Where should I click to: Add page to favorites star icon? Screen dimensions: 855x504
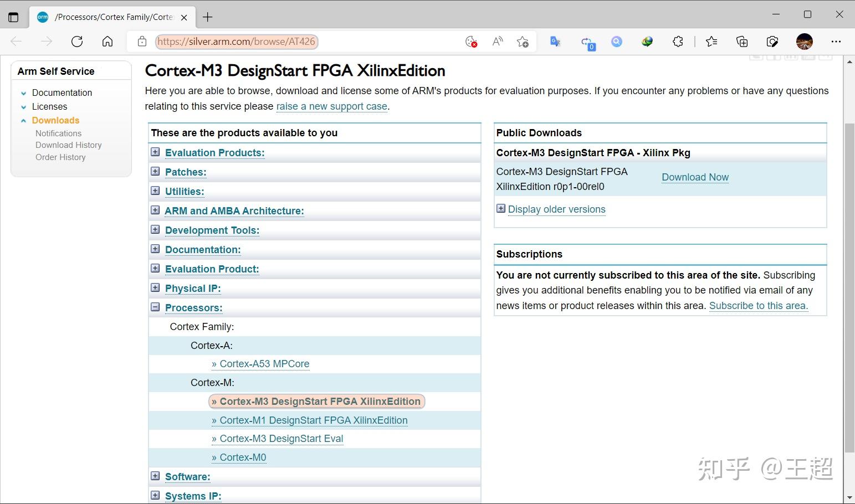click(x=522, y=42)
